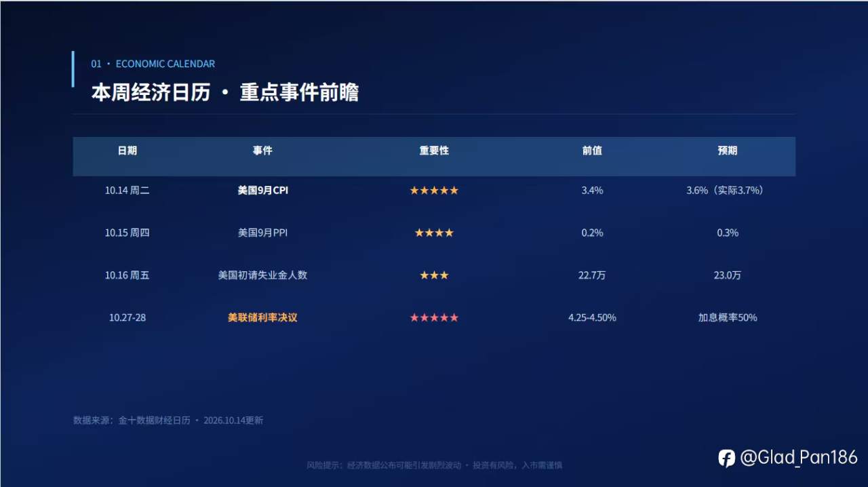The height and width of the screenshot is (487, 868).
Task: Select the highlighted 美联储利率决议 event
Action: [262, 317]
